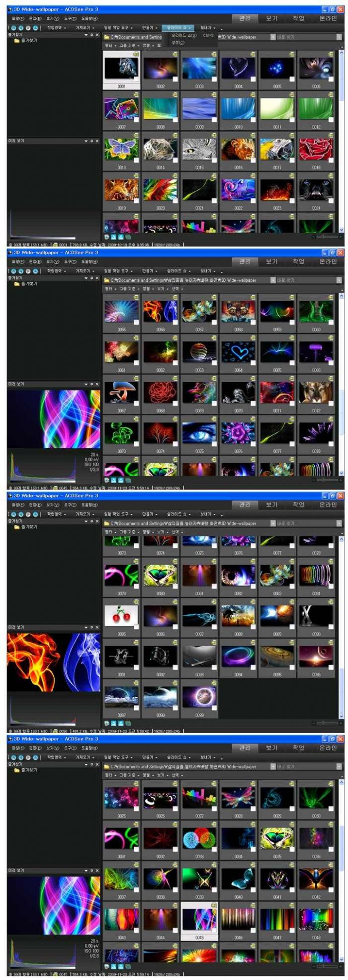
Task: Enable the checkbox on thumbnail 0094
Action: pyautogui.click(x=253, y=667)
